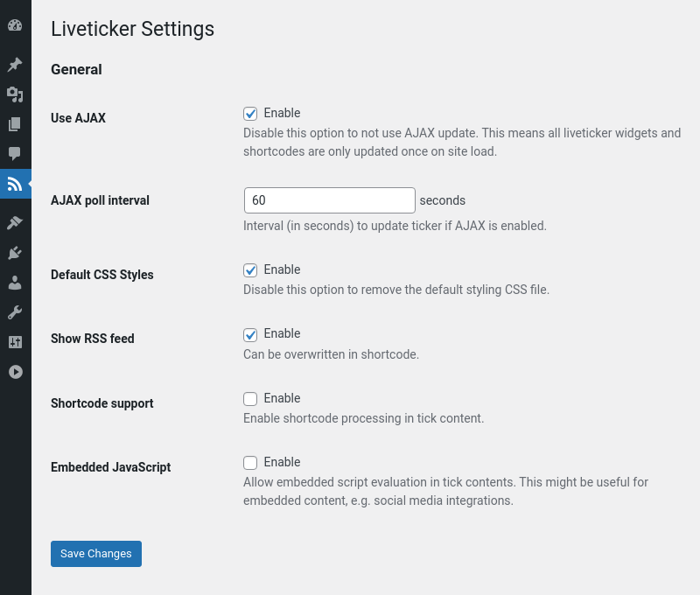Open the Plugins plug icon
Screen dimensions: 700x595
(15, 253)
